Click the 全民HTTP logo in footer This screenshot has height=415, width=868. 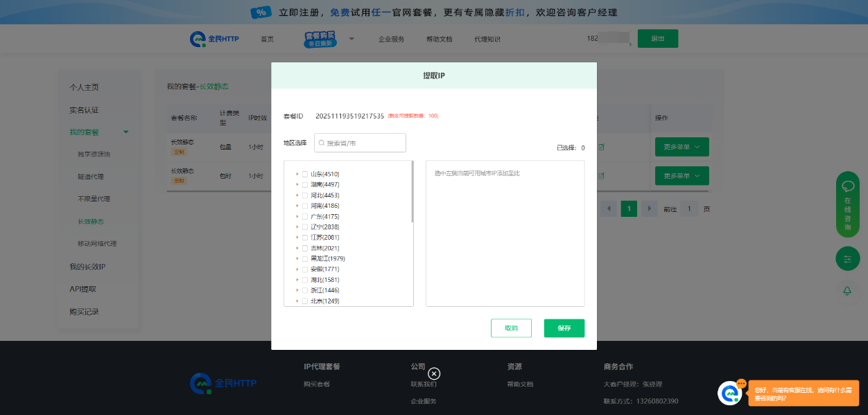pos(223,382)
